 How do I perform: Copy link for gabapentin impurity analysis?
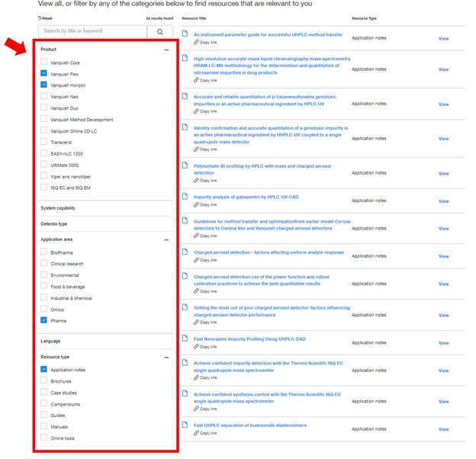pyautogui.click(x=205, y=205)
